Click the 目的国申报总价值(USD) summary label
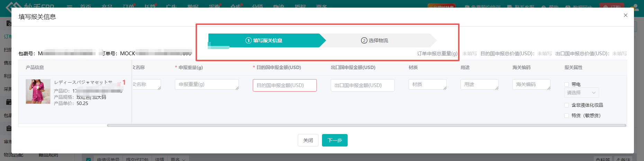Screen dimensions: 644x161 pos(507,54)
